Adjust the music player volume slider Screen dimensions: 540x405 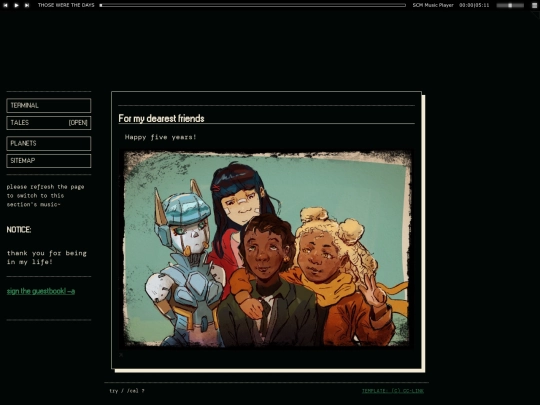pyautogui.click(x=510, y=5)
